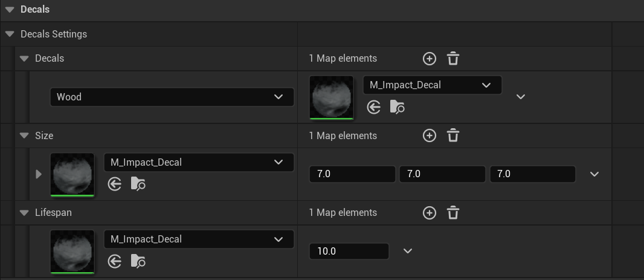The height and width of the screenshot is (280, 644).
Task: Collapse the Size map property
Action: [24, 135]
